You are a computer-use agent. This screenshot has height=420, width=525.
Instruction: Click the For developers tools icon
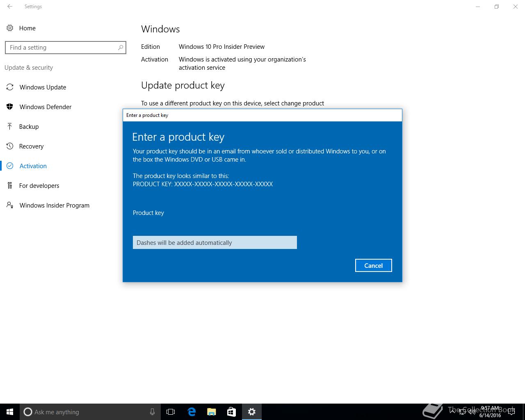10,185
